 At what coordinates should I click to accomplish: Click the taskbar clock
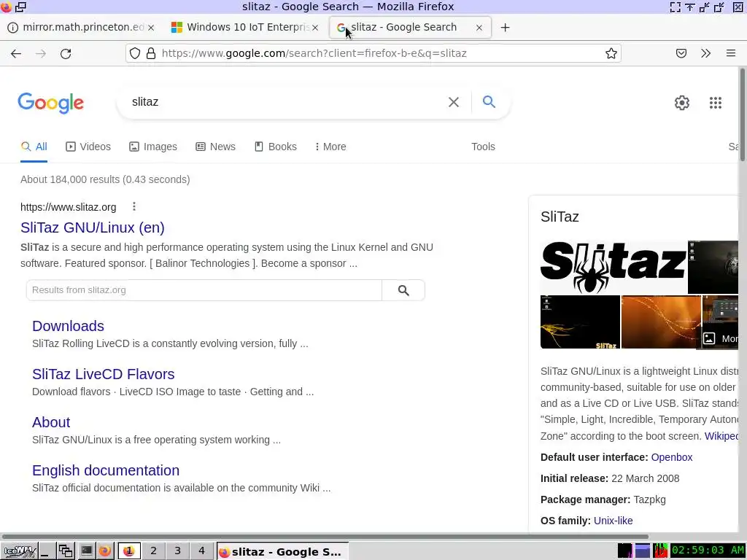[x=708, y=551]
